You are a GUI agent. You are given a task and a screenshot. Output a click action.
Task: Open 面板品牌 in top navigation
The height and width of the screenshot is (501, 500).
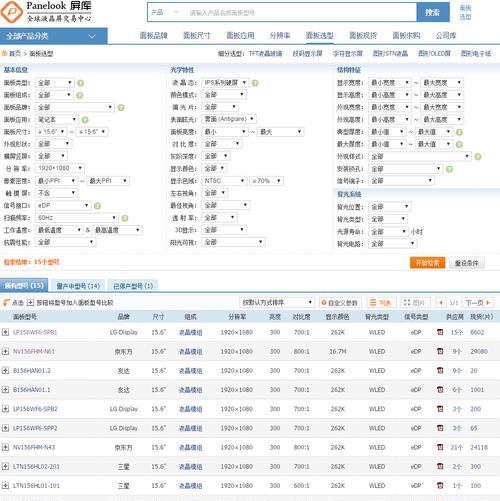pyautogui.click(x=154, y=35)
